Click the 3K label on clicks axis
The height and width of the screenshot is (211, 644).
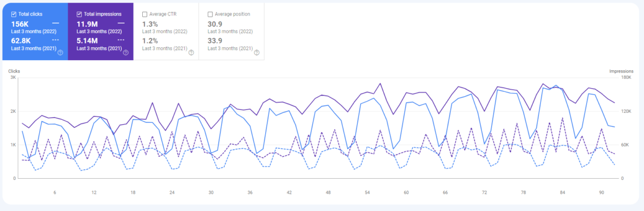[13, 78]
